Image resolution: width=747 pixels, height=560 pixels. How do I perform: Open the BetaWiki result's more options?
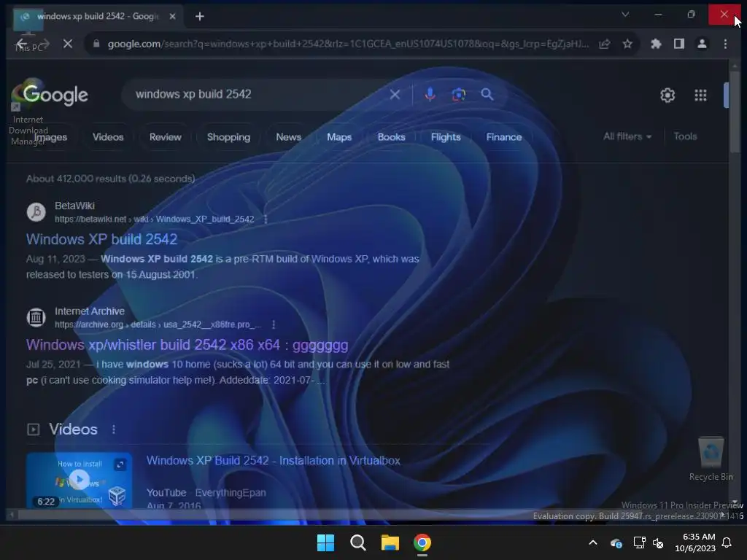coord(266,219)
